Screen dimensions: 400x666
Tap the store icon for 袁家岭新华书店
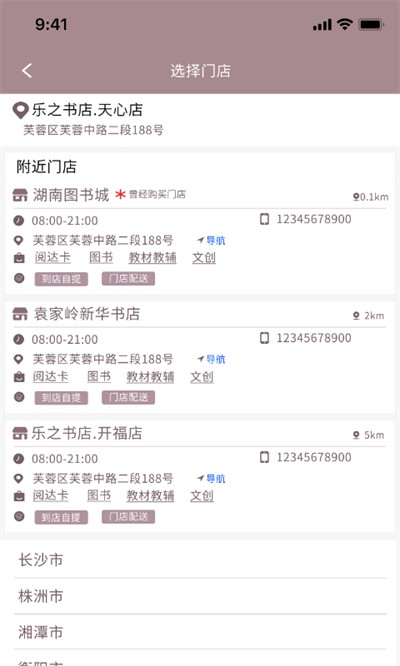pos(20,314)
